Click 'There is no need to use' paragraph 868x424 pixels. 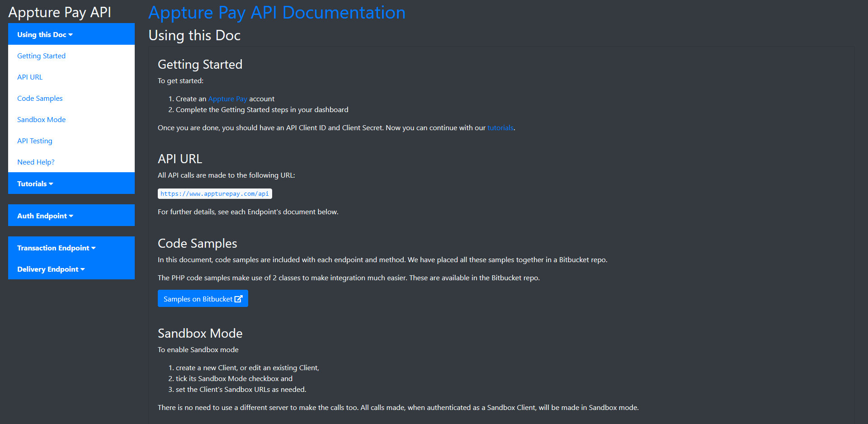tap(398, 407)
